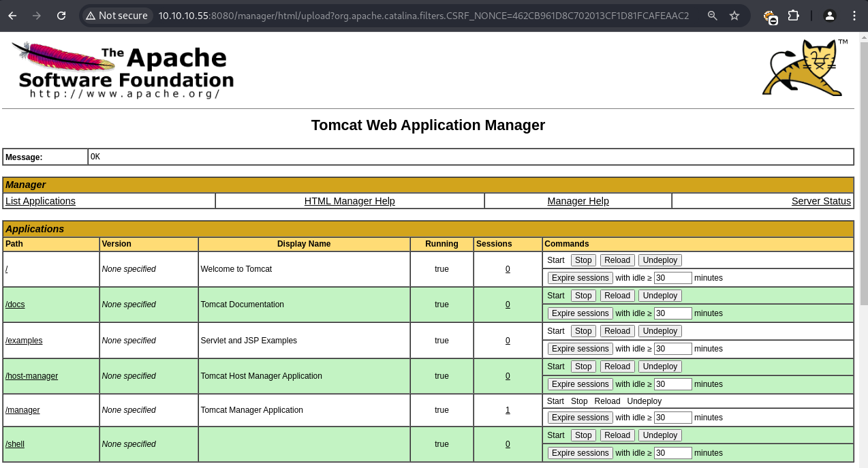
Task: Open the browser zoom magnifier icon
Action: coord(713,15)
